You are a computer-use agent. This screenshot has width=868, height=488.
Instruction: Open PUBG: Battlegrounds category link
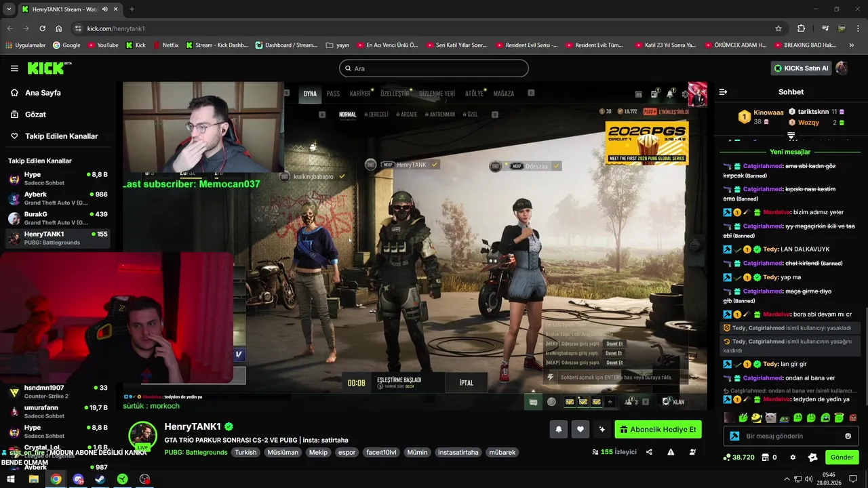(196, 452)
